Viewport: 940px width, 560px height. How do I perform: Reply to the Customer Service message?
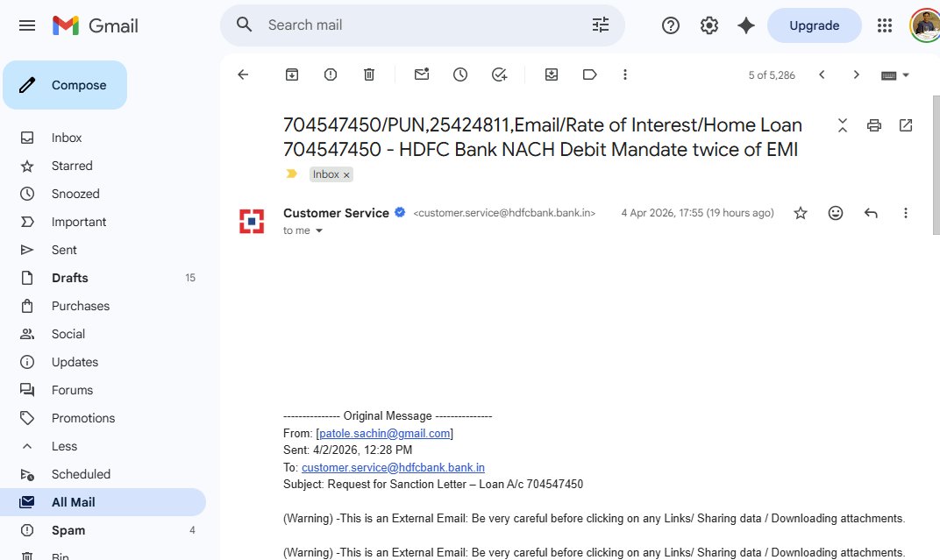point(871,213)
